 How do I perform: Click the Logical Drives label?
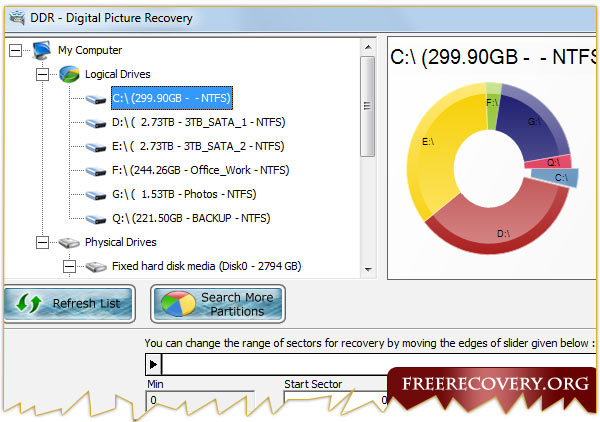117,74
